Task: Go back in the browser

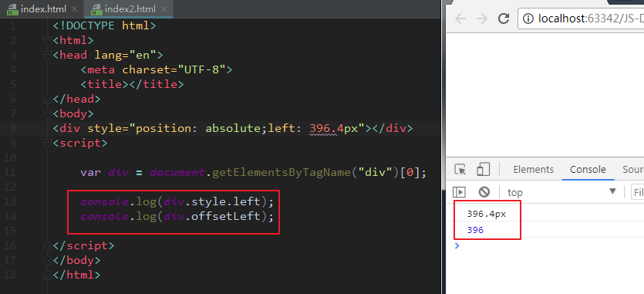Action: 460,19
